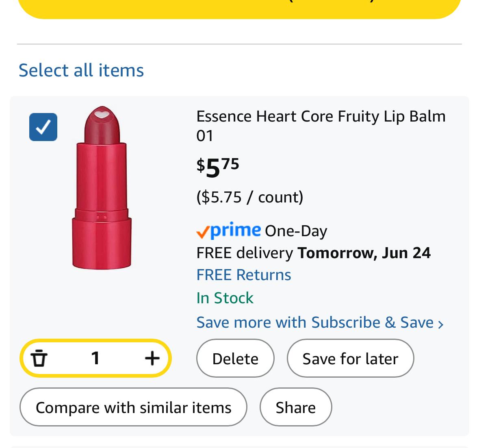
Task: Open Essence Heart Core Fruity Lip Balm title
Action: (x=321, y=126)
